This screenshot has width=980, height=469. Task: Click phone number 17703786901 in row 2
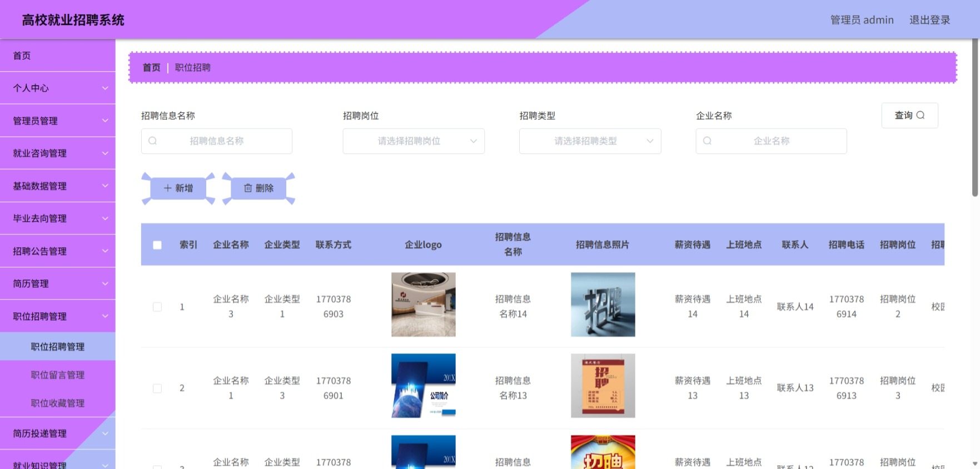point(334,388)
